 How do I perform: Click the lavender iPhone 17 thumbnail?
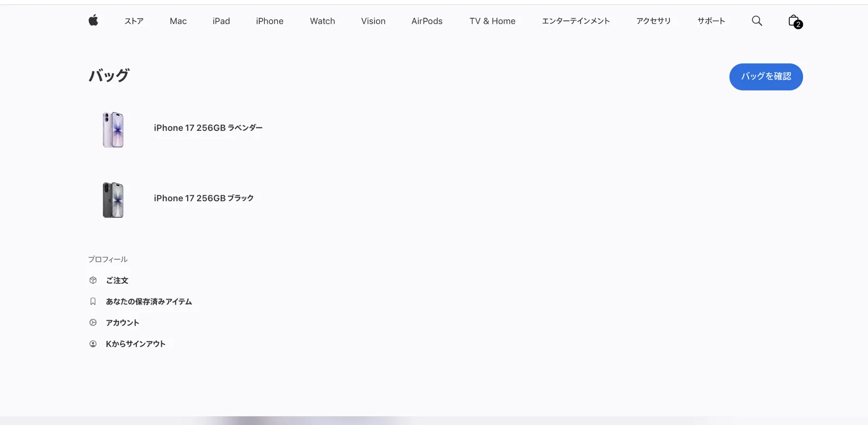(113, 130)
